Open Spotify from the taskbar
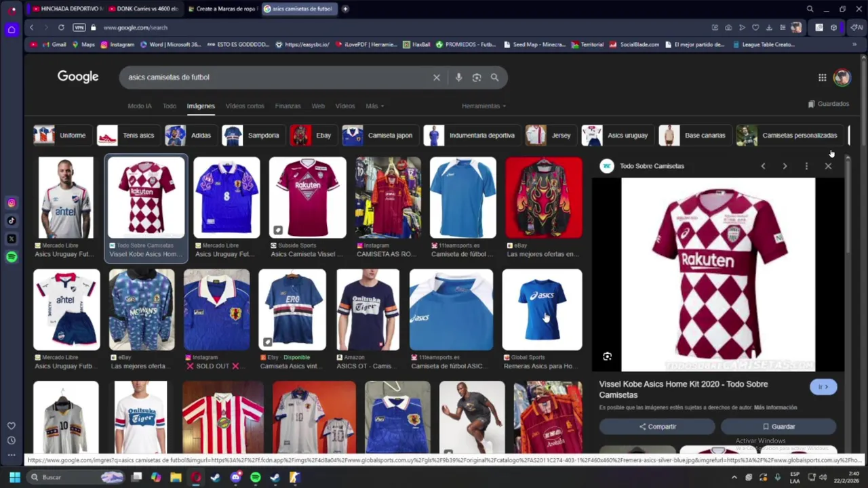 tap(255, 477)
